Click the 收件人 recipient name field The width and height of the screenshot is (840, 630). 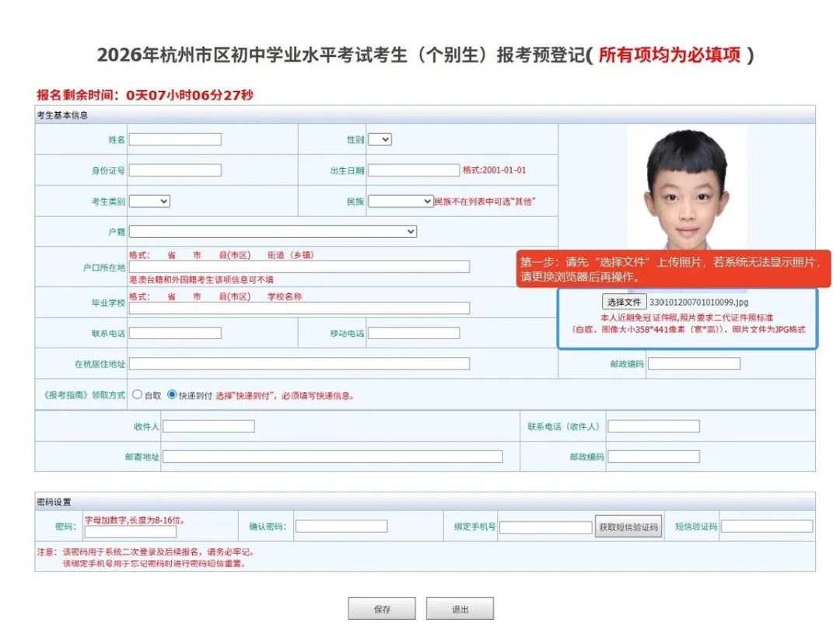click(x=208, y=425)
